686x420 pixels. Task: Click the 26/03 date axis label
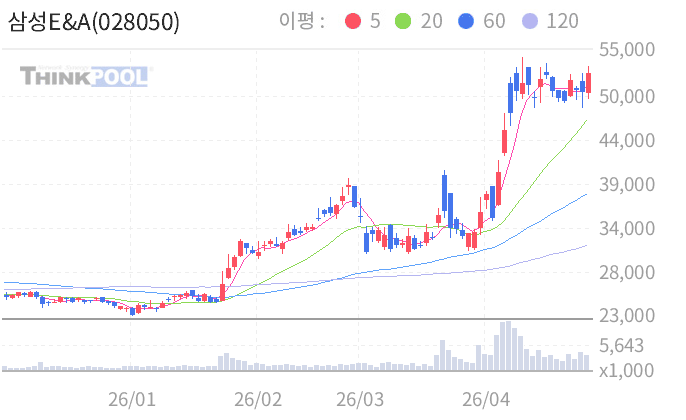360,399
